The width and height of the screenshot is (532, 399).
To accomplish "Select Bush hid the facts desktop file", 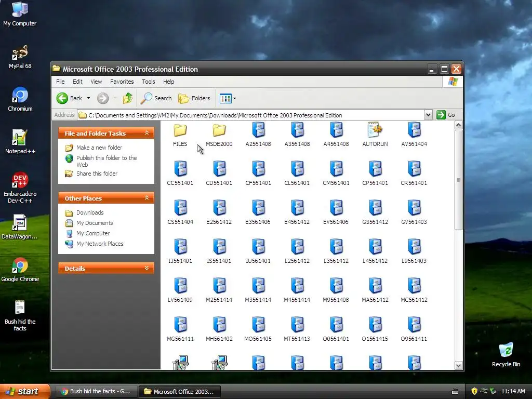I will tap(20, 315).
